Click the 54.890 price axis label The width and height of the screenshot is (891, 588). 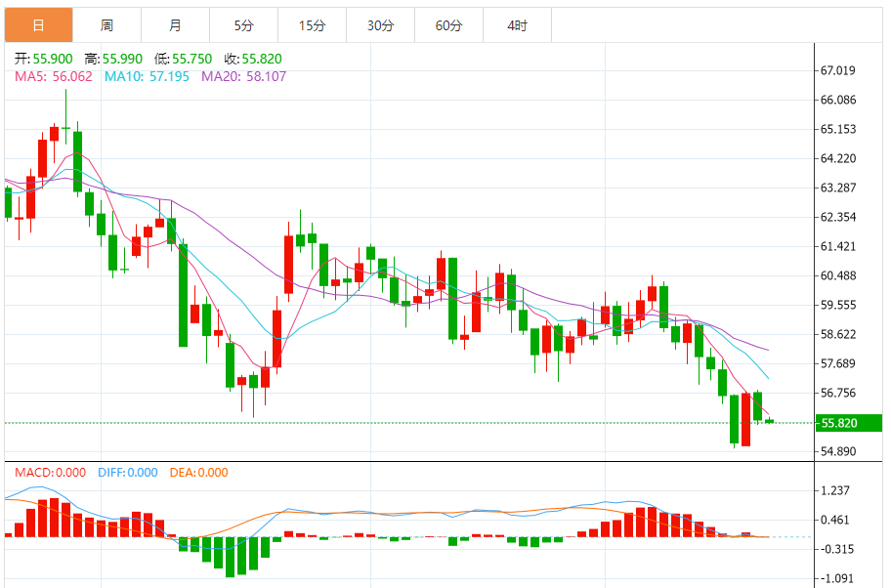click(x=838, y=451)
